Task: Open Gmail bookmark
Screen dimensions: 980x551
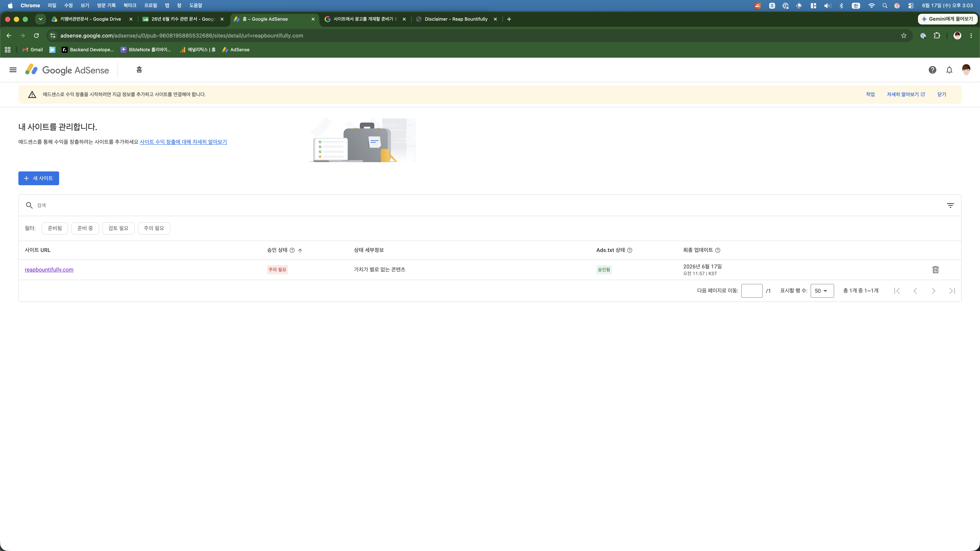Action: [x=33, y=50]
